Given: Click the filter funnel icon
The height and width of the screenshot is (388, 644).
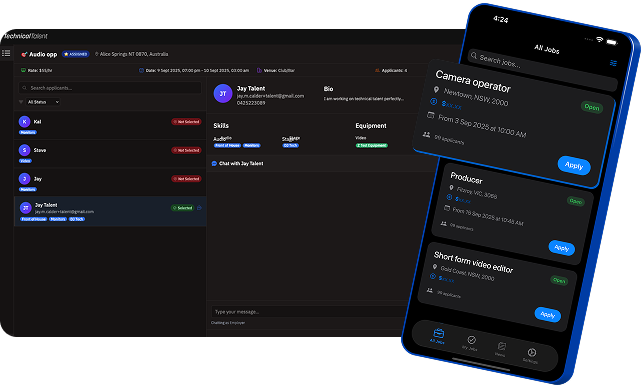Looking at the screenshot, I should [21, 102].
